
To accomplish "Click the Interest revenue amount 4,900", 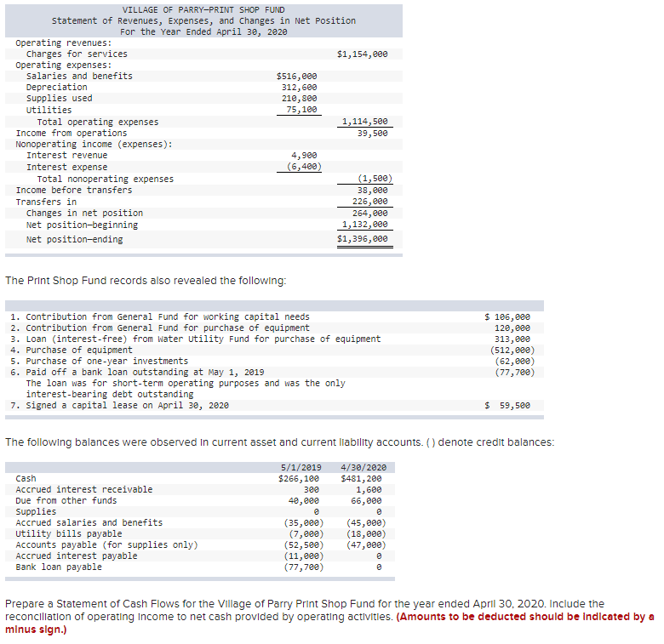I will click(304, 156).
